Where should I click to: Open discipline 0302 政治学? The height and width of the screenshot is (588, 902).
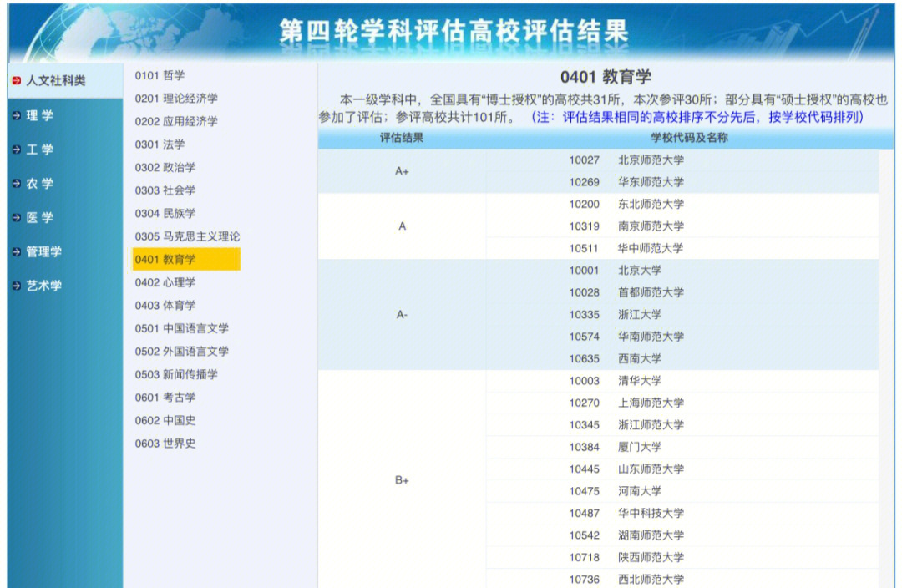click(x=165, y=167)
